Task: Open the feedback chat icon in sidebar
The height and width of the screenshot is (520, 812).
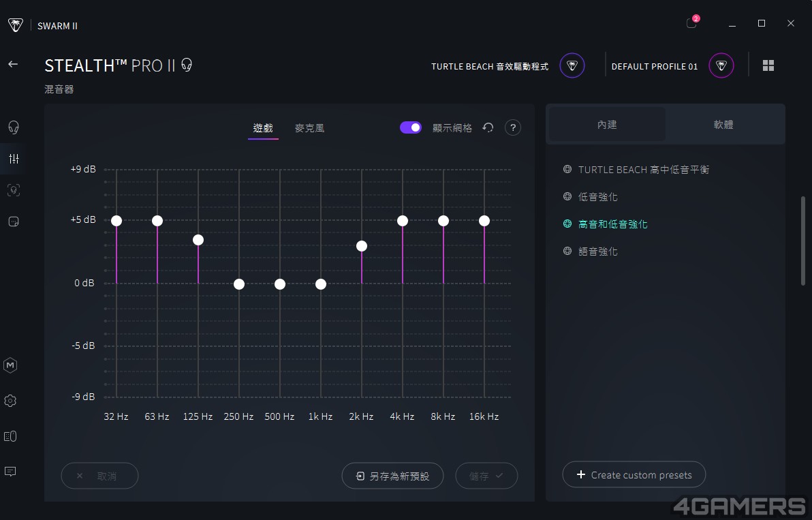Action: pos(10,472)
